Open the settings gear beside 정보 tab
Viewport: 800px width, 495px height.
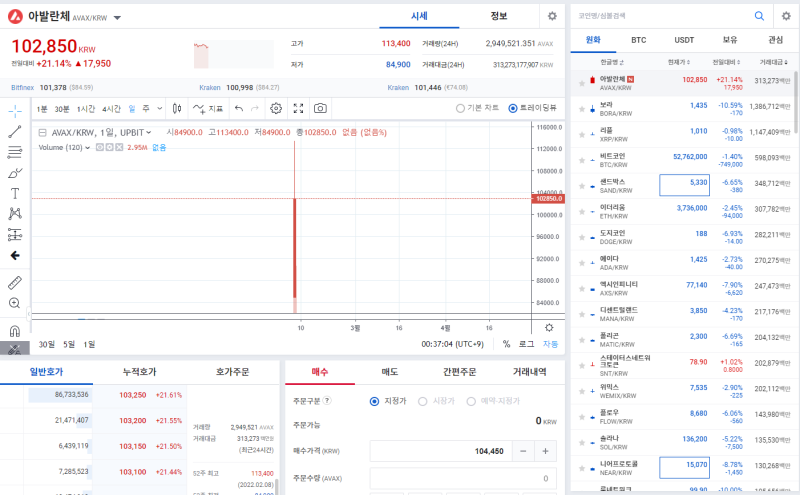coord(552,16)
